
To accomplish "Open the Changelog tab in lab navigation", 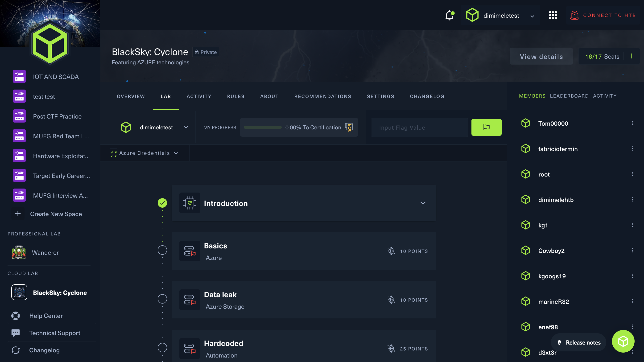I will click(427, 96).
